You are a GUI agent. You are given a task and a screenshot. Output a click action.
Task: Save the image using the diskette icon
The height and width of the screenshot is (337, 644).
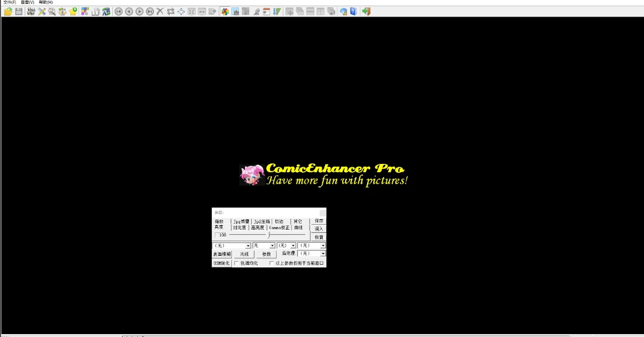tap(18, 12)
